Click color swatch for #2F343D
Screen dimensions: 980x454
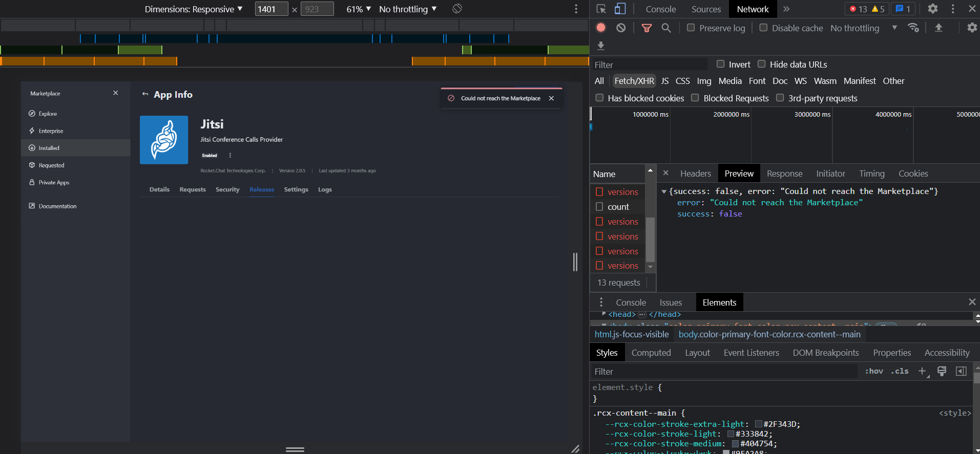759,424
